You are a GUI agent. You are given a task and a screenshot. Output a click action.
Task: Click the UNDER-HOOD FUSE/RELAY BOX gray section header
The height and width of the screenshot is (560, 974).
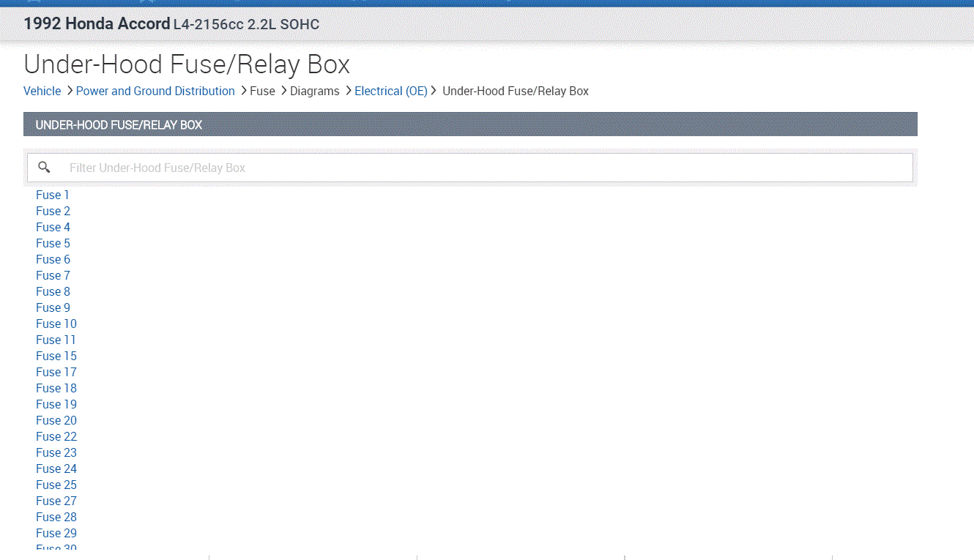(470, 124)
